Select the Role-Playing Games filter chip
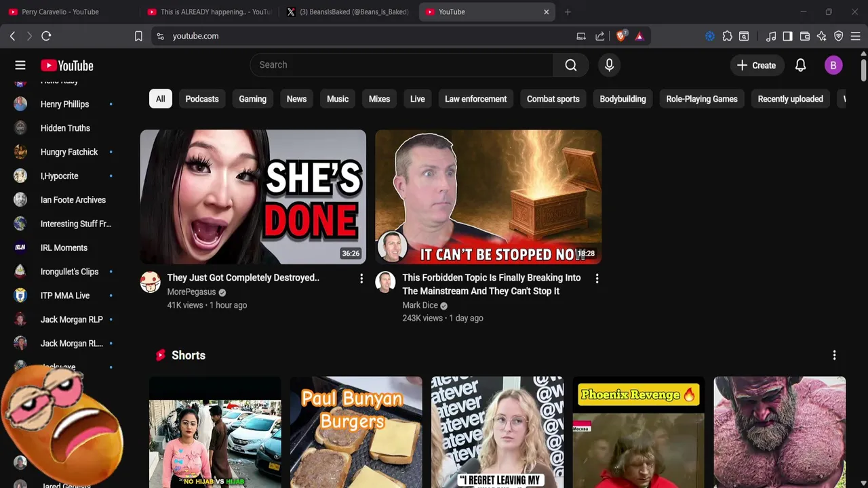 point(702,99)
